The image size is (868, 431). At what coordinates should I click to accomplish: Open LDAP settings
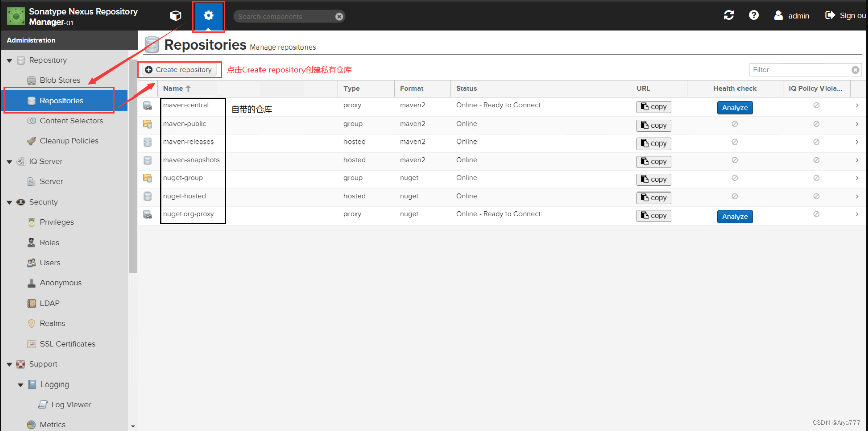(50, 303)
